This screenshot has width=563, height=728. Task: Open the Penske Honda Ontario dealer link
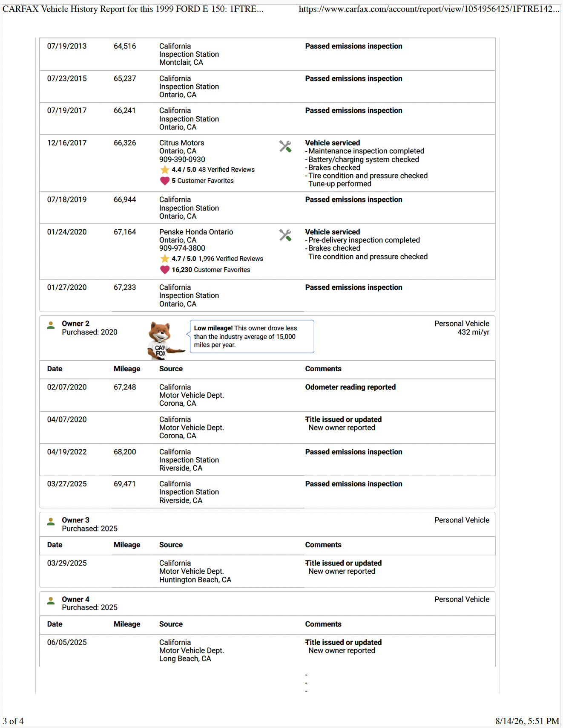coord(196,232)
